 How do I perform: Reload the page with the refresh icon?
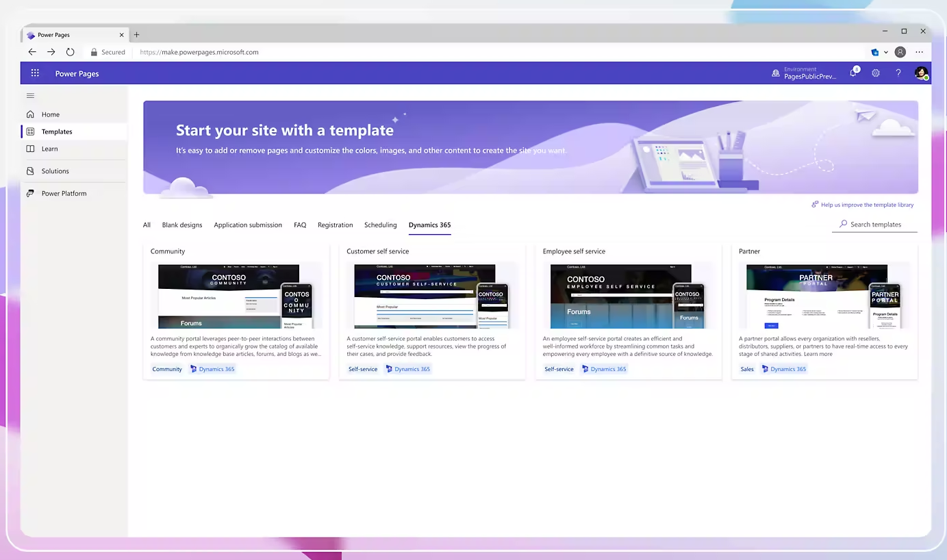(x=71, y=52)
